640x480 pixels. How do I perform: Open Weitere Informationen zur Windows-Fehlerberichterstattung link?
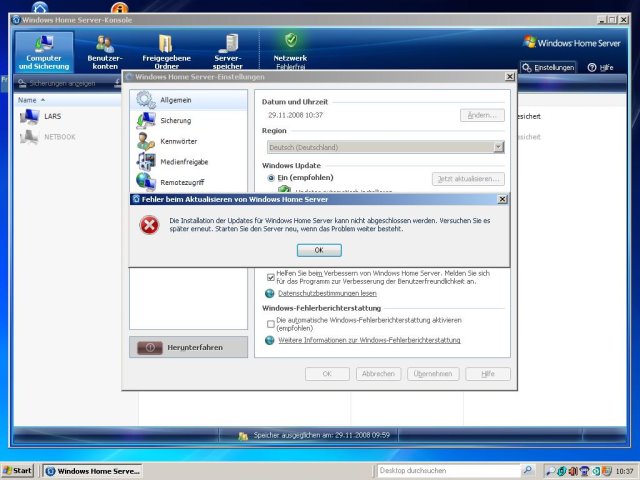point(369,340)
